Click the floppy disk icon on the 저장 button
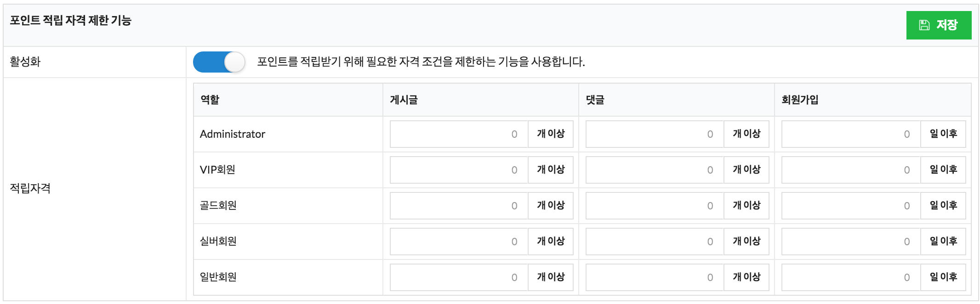Image resolution: width=980 pixels, height=304 pixels. pyautogui.click(x=924, y=25)
